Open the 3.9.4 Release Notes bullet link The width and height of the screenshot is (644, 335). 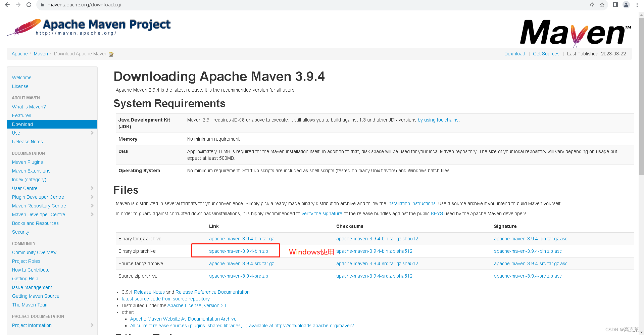pos(149,292)
